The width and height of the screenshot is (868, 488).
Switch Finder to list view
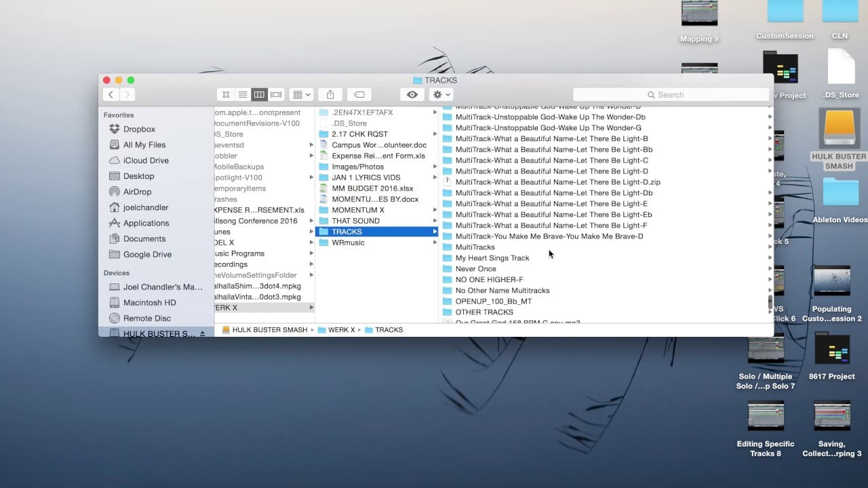coord(242,95)
